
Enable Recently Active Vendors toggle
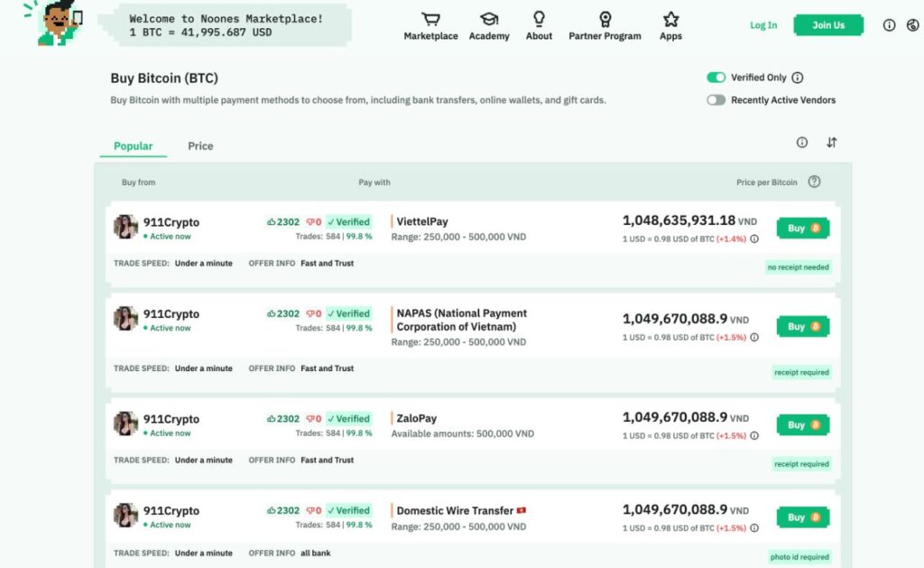(x=716, y=100)
